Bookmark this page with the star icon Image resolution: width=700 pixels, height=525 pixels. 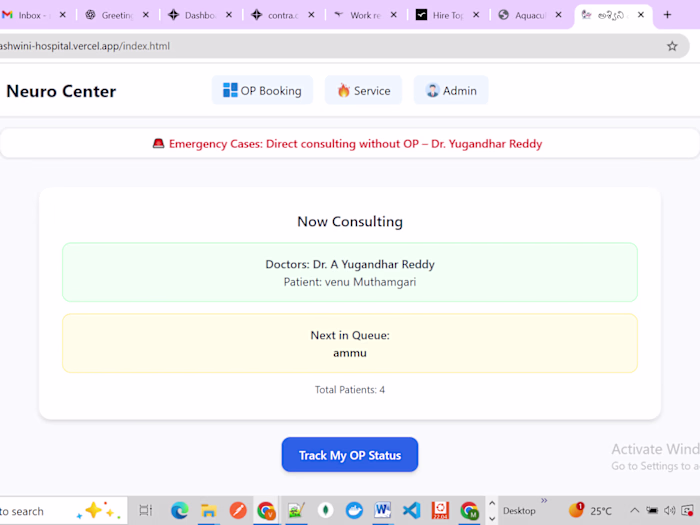pyautogui.click(x=672, y=46)
